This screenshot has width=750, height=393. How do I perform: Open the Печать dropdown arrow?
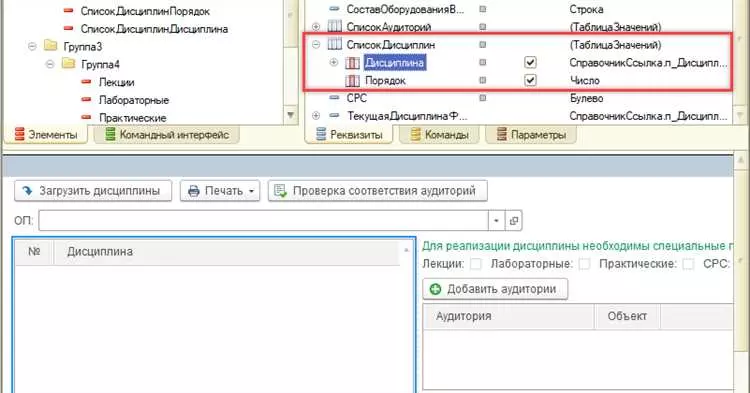[x=252, y=191]
